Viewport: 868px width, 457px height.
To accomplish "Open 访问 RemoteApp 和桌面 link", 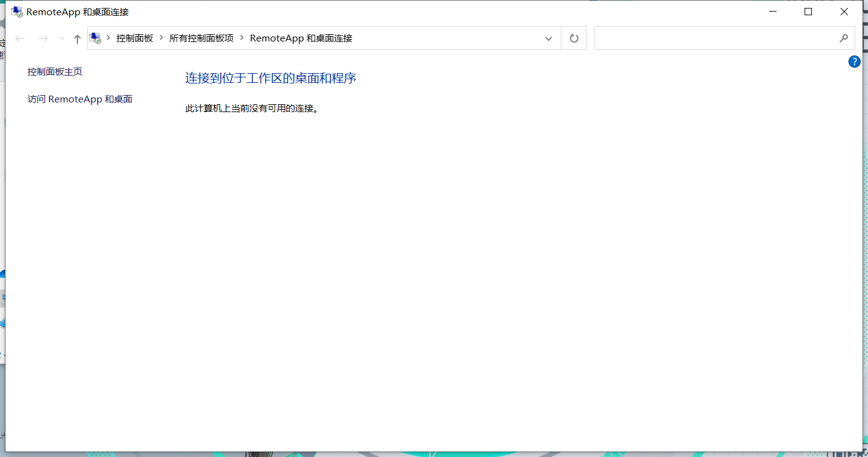I will [80, 99].
